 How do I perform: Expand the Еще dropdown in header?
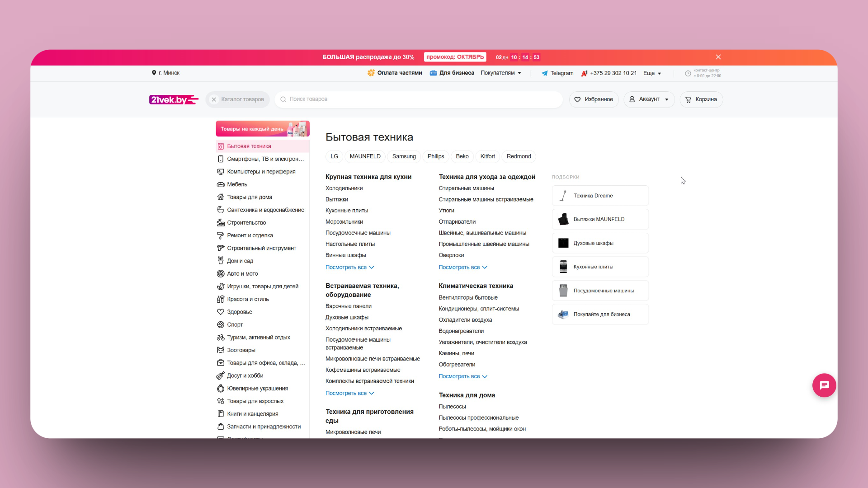tap(652, 73)
